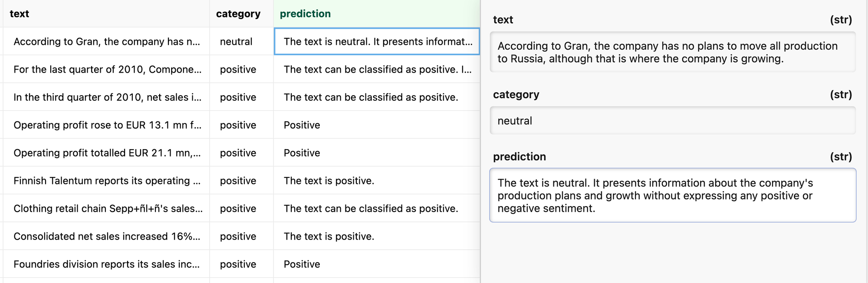
Task: Click the text input field in the detail panel
Action: pos(672,52)
